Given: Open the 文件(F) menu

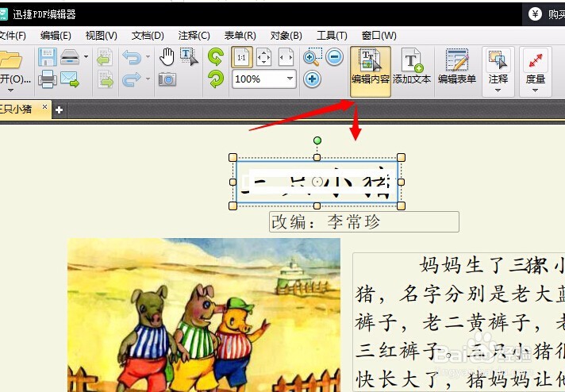Looking at the screenshot, I should [x=13, y=36].
